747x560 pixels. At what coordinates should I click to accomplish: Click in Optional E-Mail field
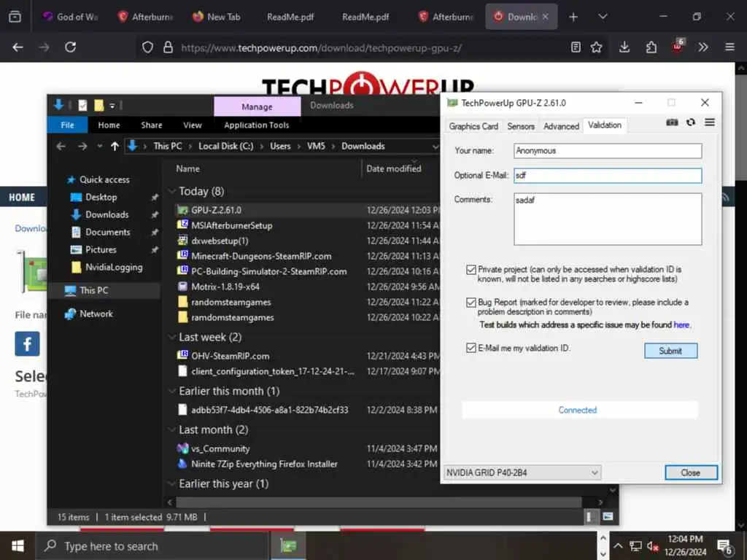[608, 175]
